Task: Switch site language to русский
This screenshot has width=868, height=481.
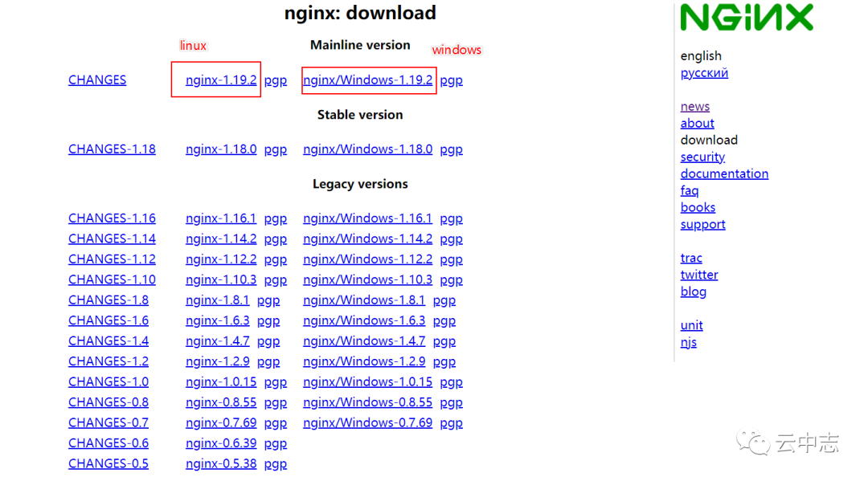Action: [704, 74]
